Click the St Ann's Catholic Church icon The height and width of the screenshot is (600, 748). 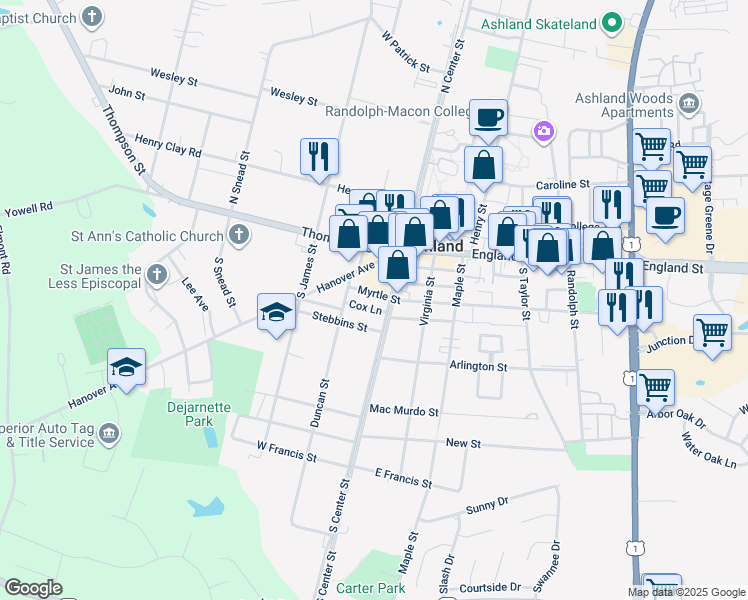pos(237,236)
